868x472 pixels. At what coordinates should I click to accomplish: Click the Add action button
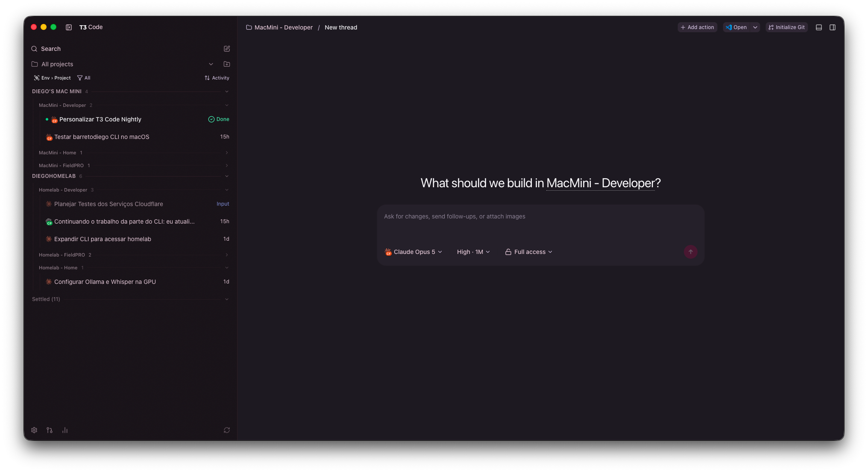[697, 27]
